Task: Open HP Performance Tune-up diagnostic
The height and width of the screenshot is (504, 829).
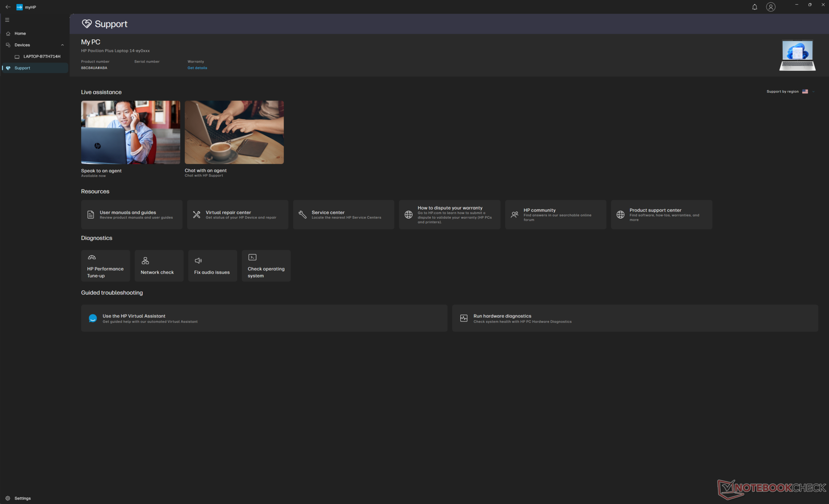Action: pos(105,266)
